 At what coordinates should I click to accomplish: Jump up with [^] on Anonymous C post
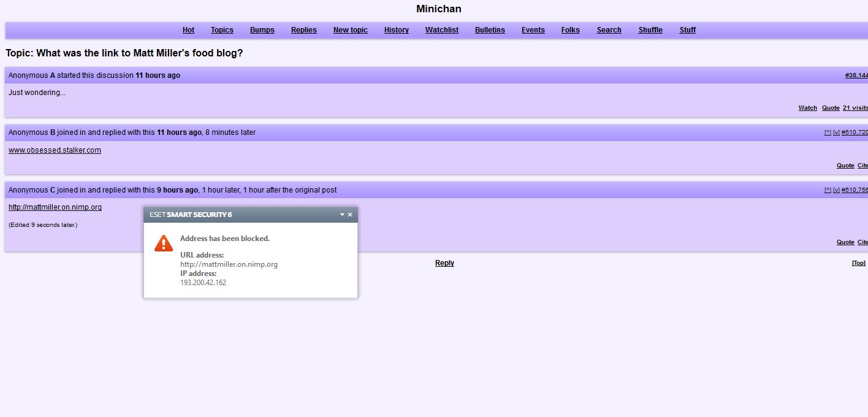pyautogui.click(x=828, y=190)
